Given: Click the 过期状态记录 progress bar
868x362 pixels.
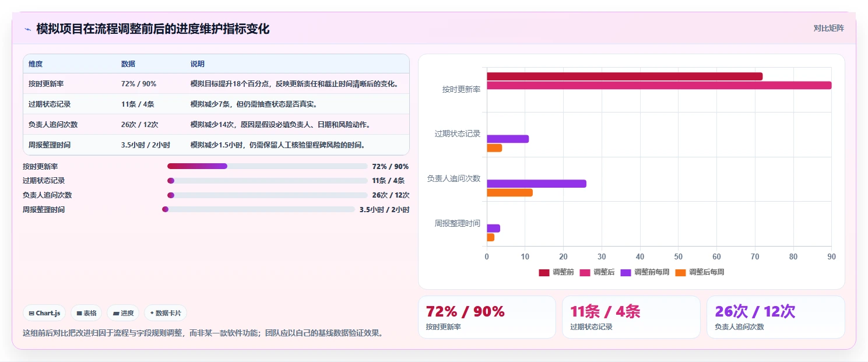Looking at the screenshot, I should click(268, 181).
